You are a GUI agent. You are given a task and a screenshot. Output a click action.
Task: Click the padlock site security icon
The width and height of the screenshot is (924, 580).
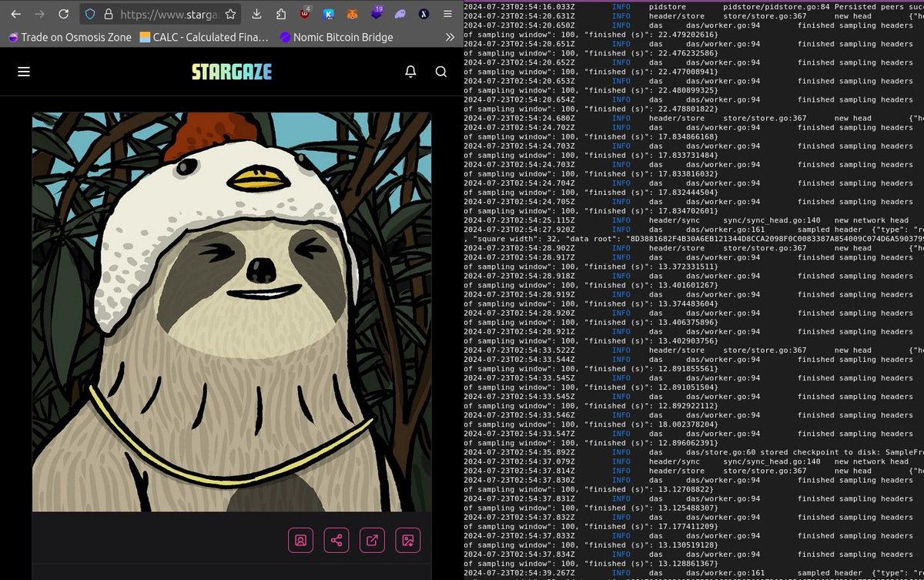[x=109, y=14]
